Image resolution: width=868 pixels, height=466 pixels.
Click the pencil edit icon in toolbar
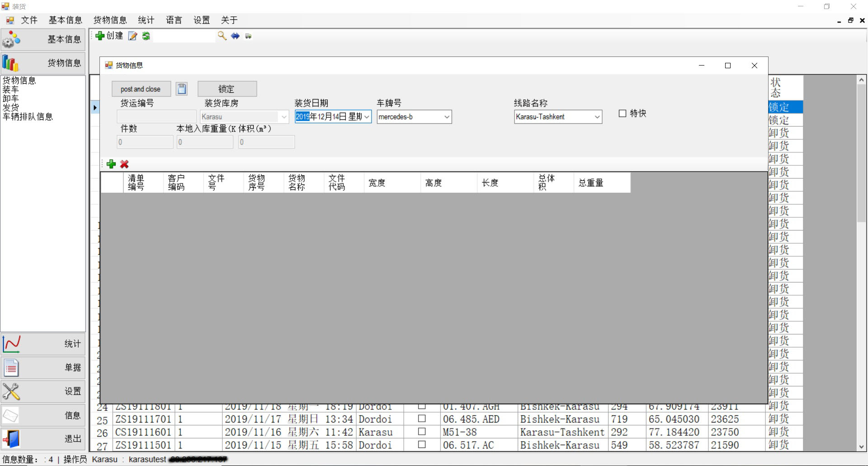coord(132,36)
